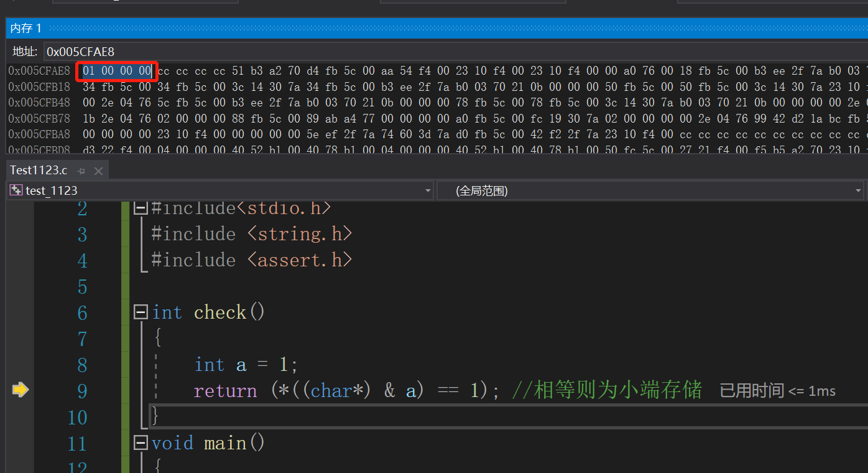Click the check function name
Screen dimensions: 868x473
220,312
